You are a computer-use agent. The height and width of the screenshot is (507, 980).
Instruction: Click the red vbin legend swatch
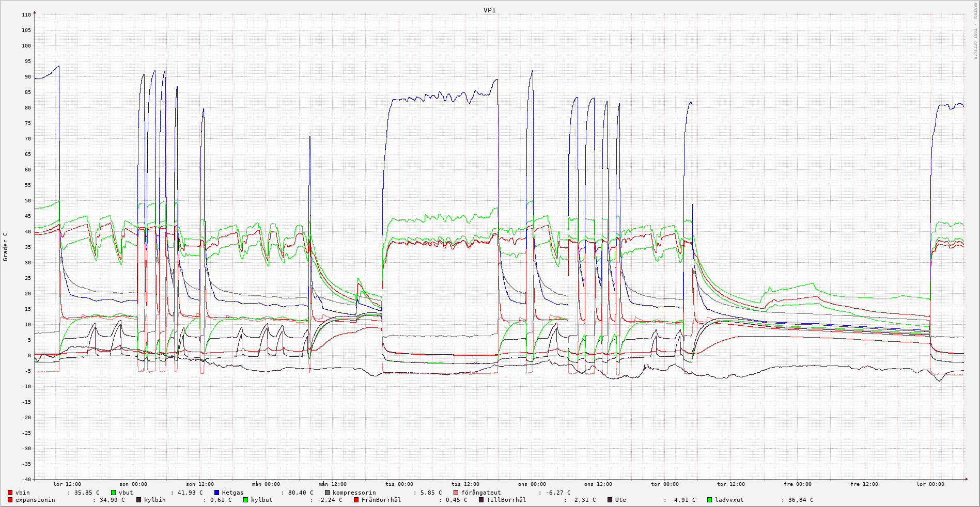click(10, 493)
